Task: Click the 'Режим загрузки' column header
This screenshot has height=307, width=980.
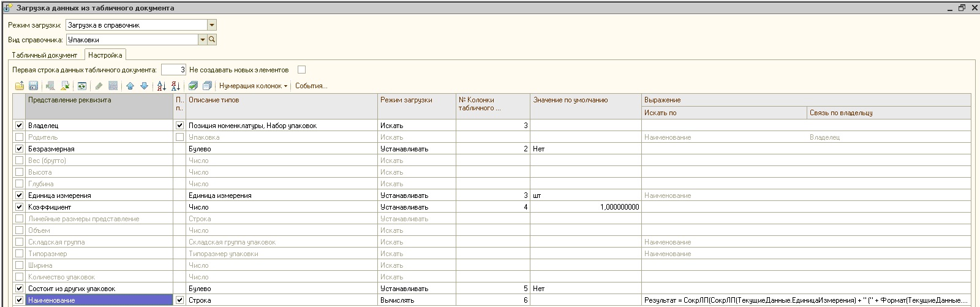Action: coord(417,106)
